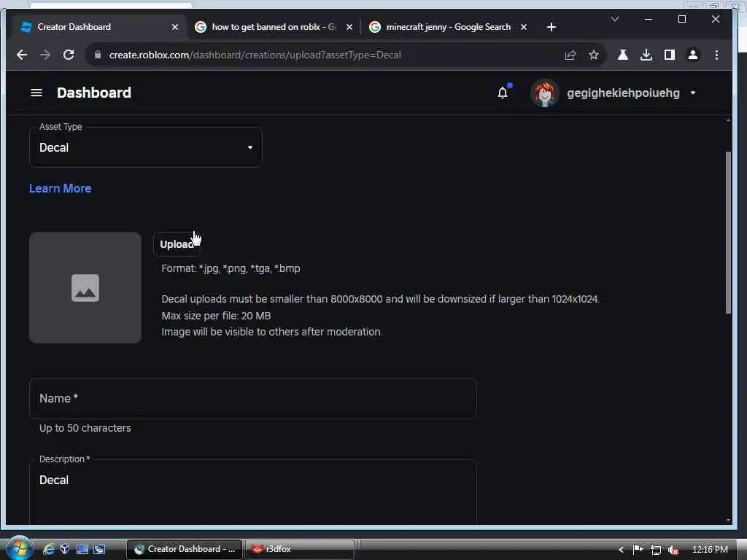Click the user avatar picture

coord(544,93)
